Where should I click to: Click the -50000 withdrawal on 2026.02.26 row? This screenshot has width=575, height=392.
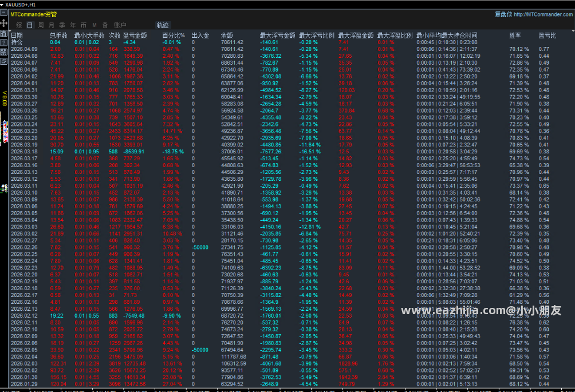coord(200,247)
